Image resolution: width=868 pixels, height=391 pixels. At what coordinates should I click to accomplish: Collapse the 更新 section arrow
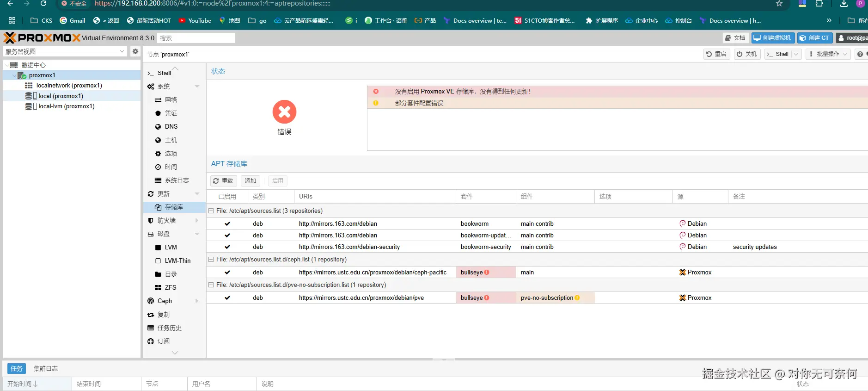197,194
